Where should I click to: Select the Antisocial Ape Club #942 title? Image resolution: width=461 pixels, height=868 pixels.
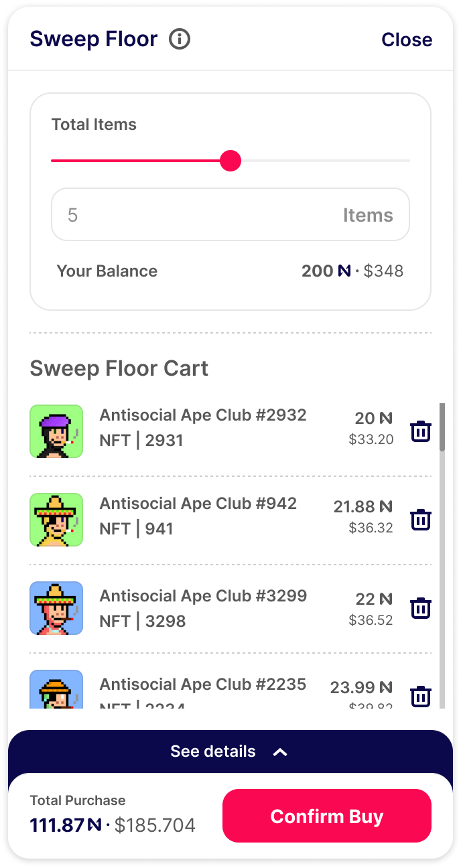pos(198,504)
